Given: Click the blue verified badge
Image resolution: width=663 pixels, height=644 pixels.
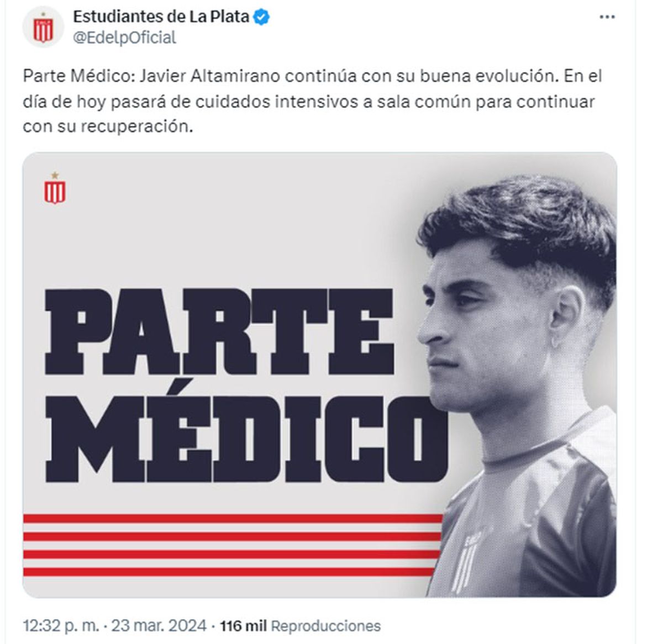Looking at the screenshot, I should point(261,17).
